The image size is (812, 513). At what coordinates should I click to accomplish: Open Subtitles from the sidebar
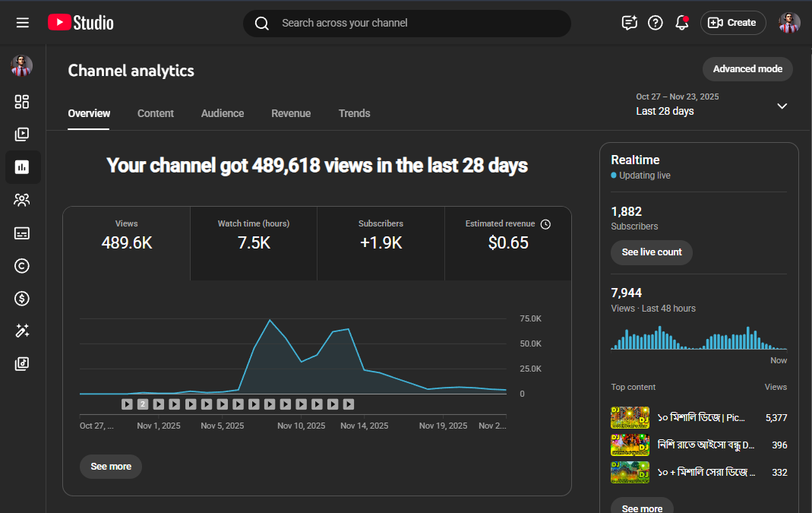coord(22,233)
